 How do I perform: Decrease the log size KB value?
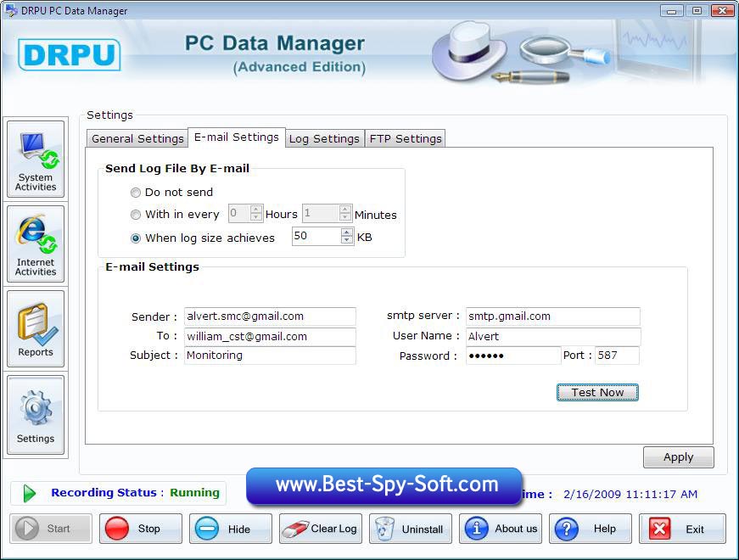[347, 239]
